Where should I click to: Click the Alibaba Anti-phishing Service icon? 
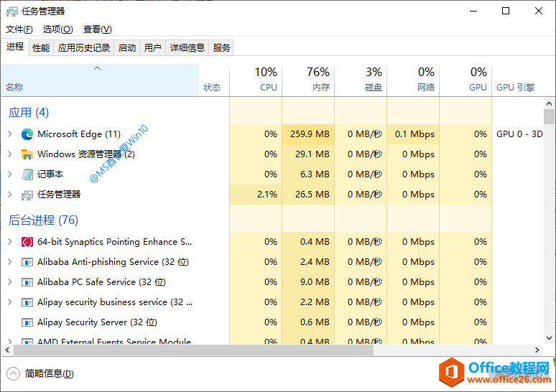[x=27, y=262]
